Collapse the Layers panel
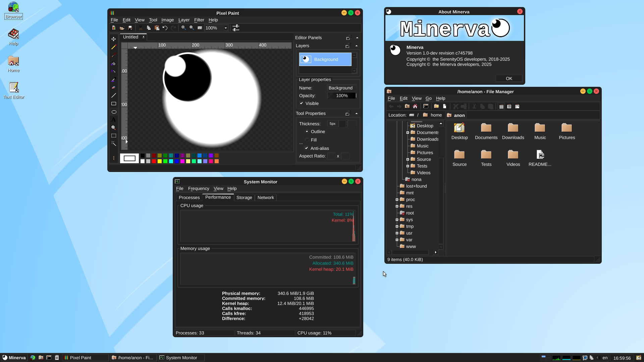 (357, 46)
